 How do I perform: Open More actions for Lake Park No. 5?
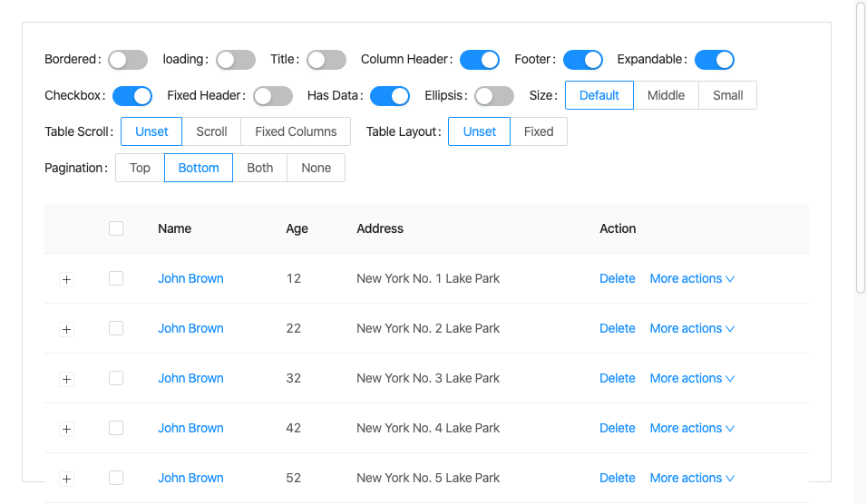point(691,478)
